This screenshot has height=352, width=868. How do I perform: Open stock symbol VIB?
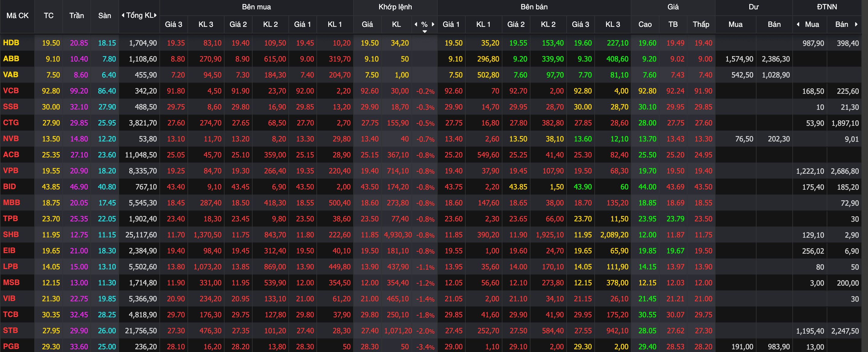(9, 299)
